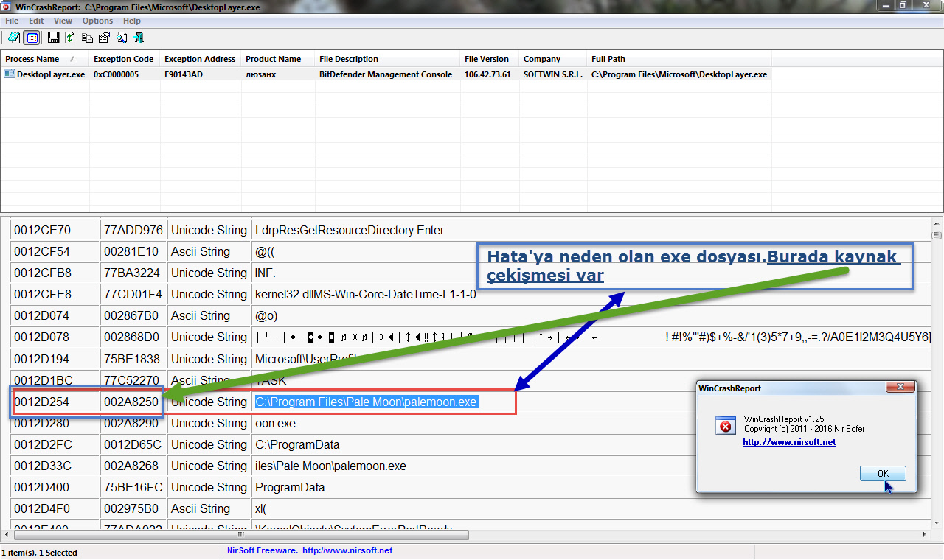Click the icon beside DesktopLayer.exe in the list
The height and width of the screenshot is (560, 944).
[9, 74]
